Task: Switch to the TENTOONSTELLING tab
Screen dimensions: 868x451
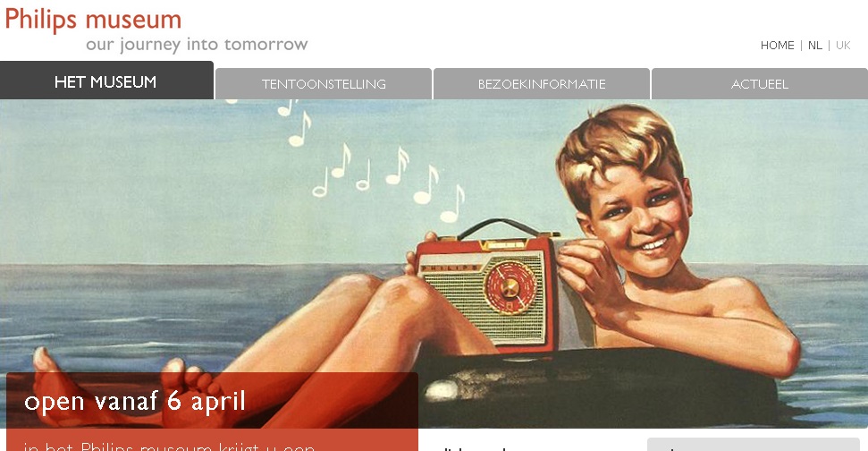Action: point(324,84)
